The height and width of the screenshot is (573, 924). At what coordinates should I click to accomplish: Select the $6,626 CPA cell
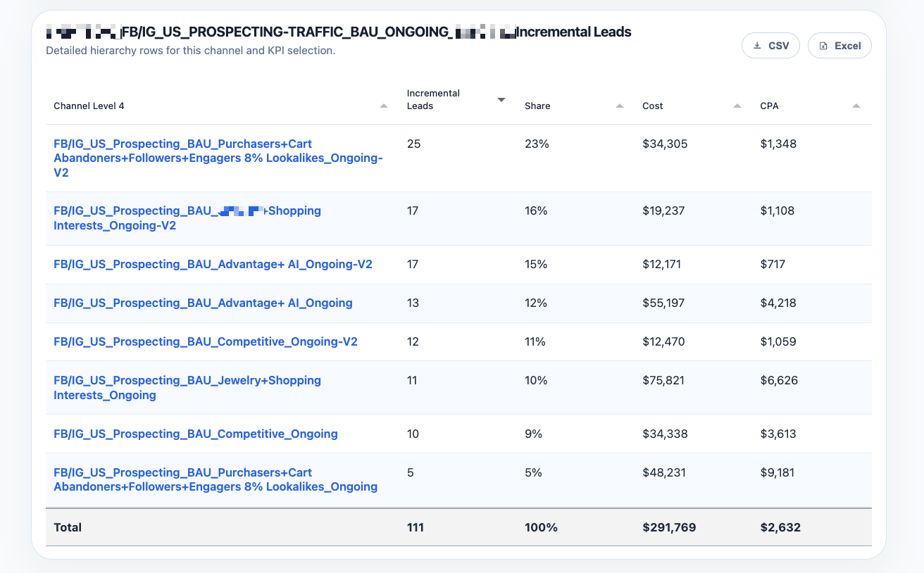click(x=778, y=381)
